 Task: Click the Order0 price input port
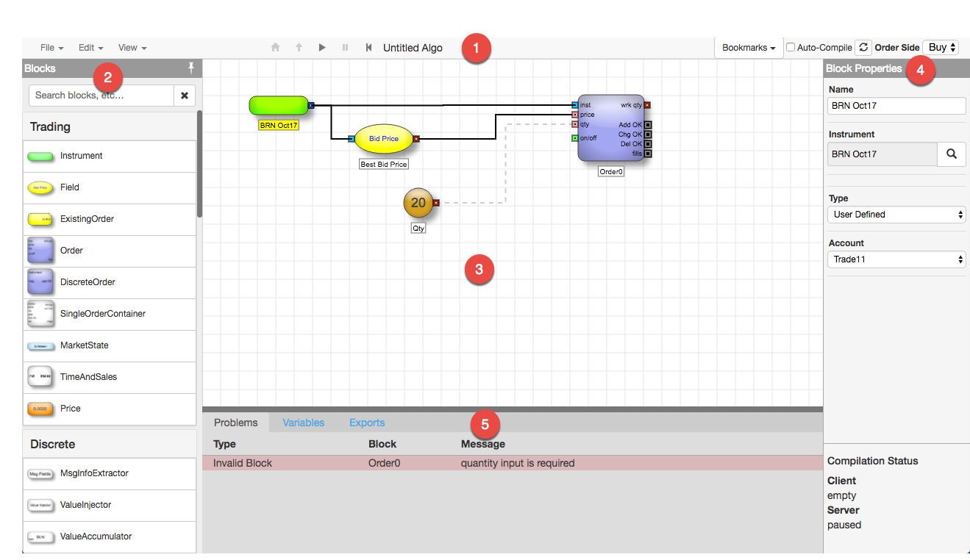(x=575, y=115)
